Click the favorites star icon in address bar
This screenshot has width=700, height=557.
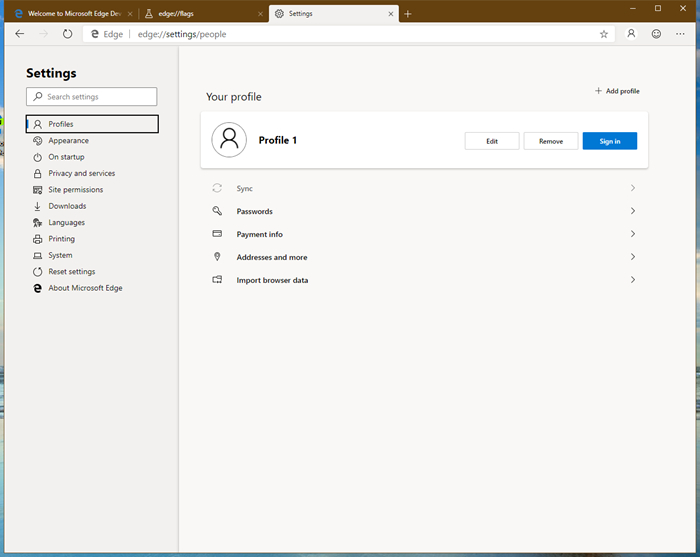click(x=604, y=34)
